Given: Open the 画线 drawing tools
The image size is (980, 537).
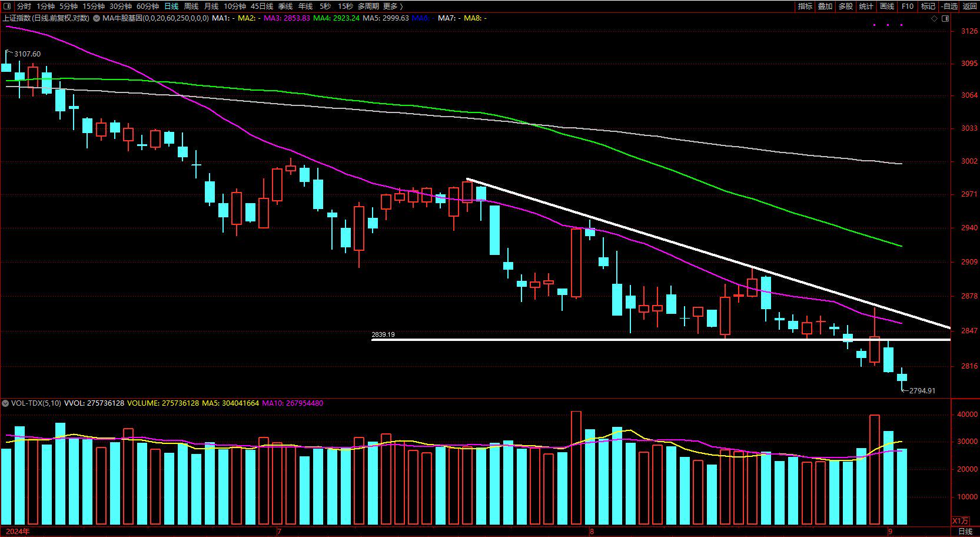Looking at the screenshot, I should [887, 6].
